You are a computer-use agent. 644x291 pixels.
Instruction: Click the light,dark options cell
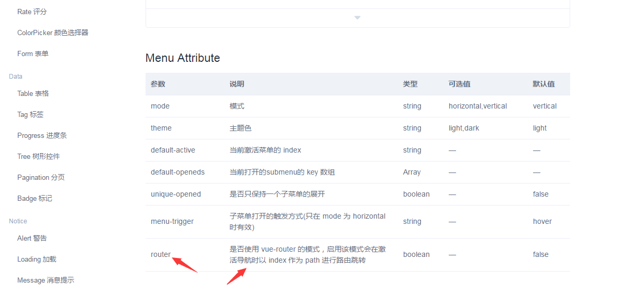pyautogui.click(x=463, y=128)
